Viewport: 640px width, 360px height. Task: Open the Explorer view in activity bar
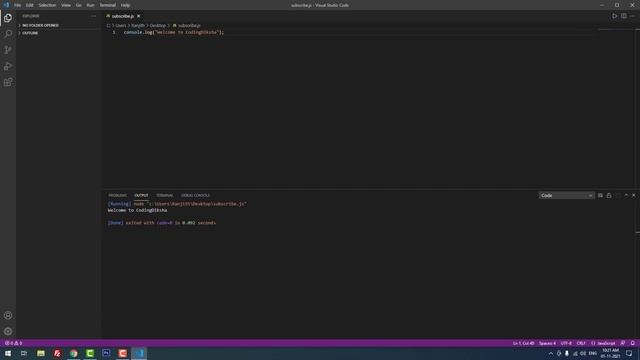coord(8,18)
